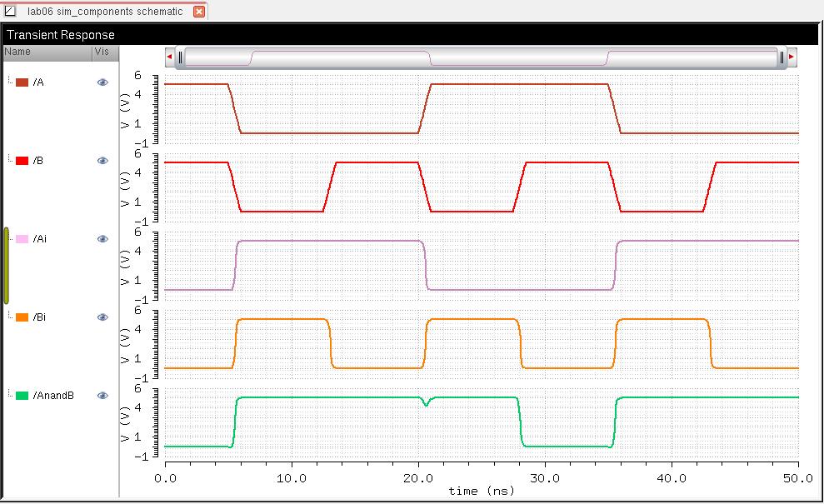The image size is (824, 504).
Task: Click the green /AnandB color swatch
Action: (22, 396)
